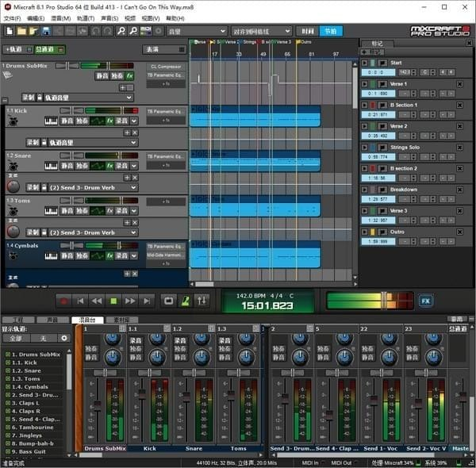Open the 轨道 (Track) menu
Screen dimensions: 476x468
(86, 17)
